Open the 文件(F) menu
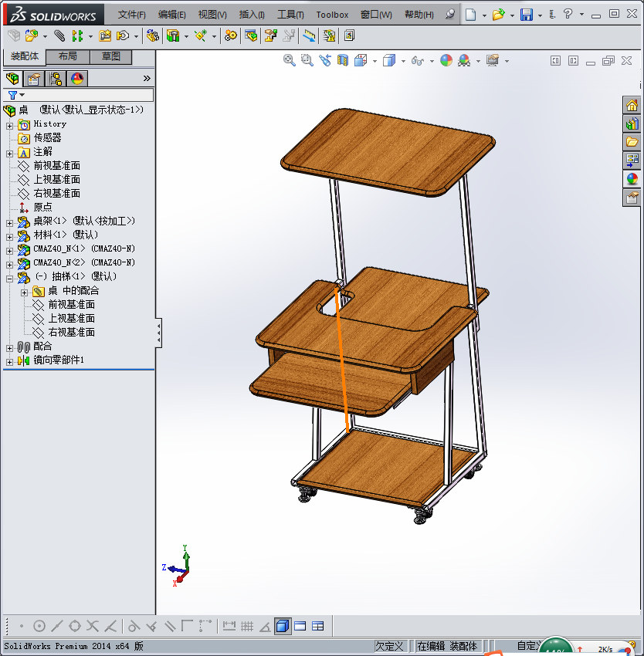This screenshot has height=656, width=644. (x=132, y=15)
